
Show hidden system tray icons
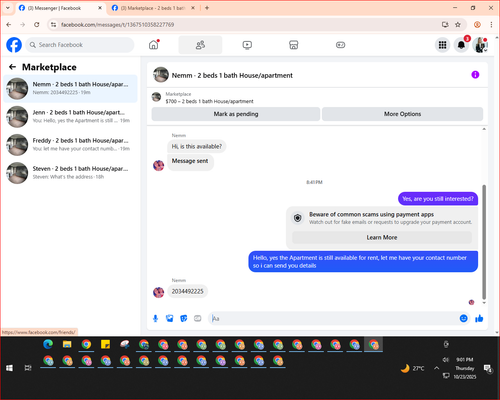(436, 368)
